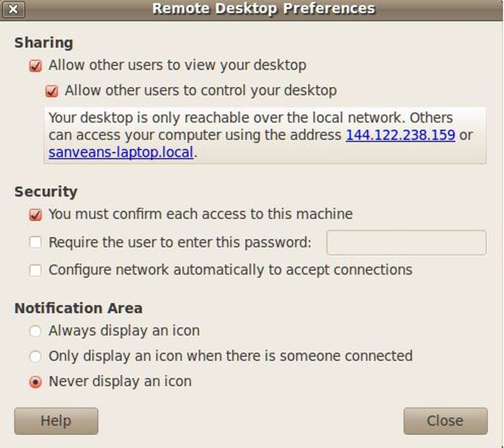The width and height of the screenshot is (504, 448).
Task: Focus the password text field
Action: [406, 243]
